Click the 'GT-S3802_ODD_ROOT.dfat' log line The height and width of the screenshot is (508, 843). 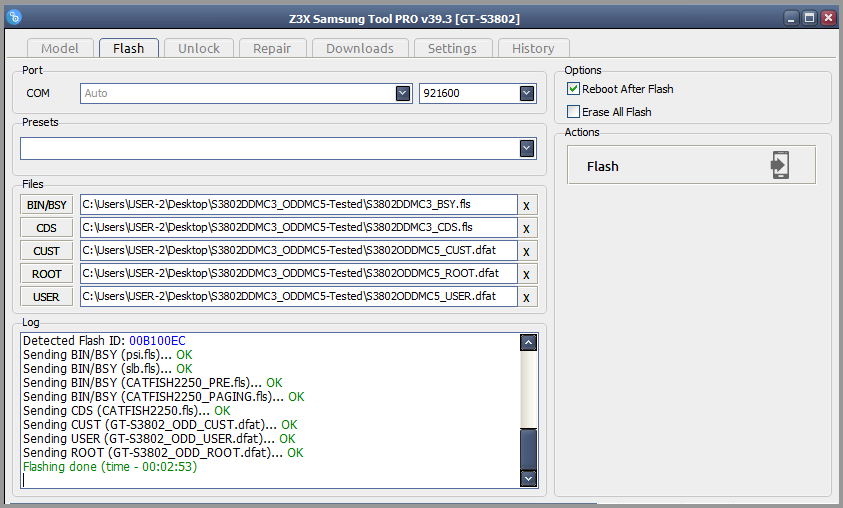tap(163, 453)
